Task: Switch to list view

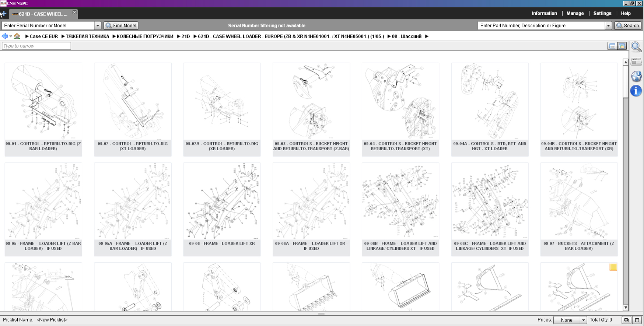Action: pos(612,46)
